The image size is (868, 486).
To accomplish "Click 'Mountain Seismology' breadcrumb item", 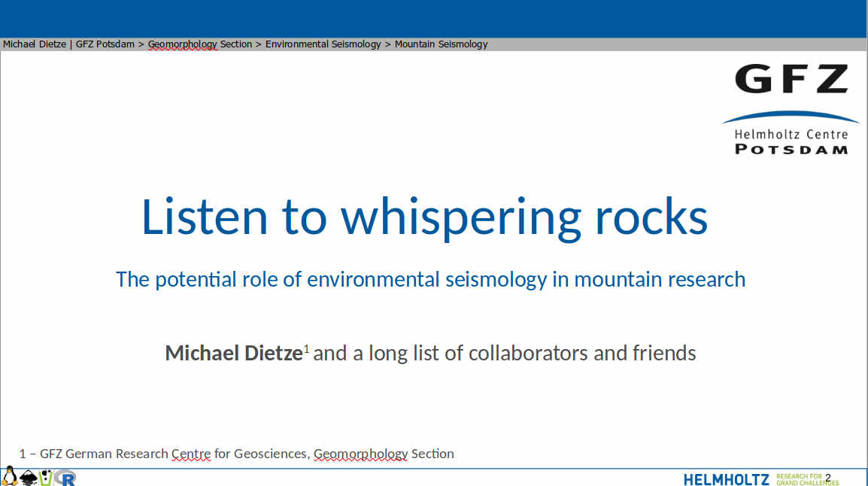I will (x=441, y=44).
